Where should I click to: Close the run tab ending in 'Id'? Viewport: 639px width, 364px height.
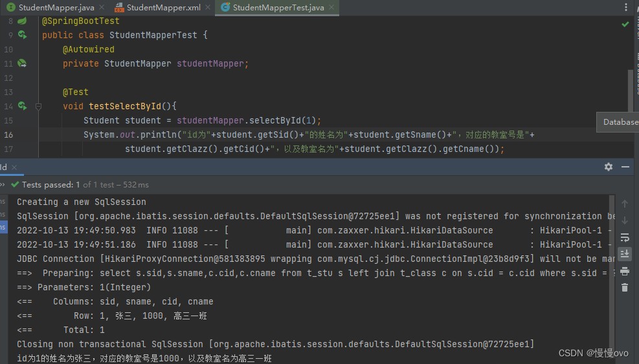coord(14,167)
